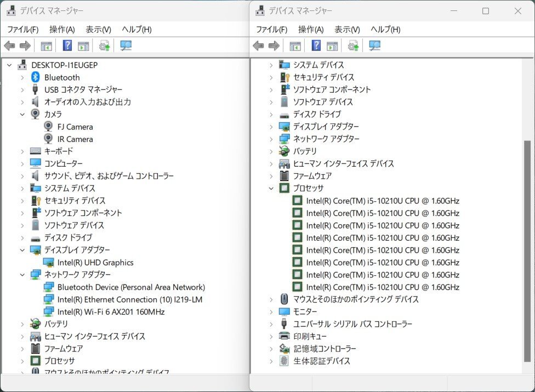The height and width of the screenshot is (392, 535).
Task: Click the 生体認証デバイス fingerprint icon
Action: pyautogui.click(x=284, y=361)
